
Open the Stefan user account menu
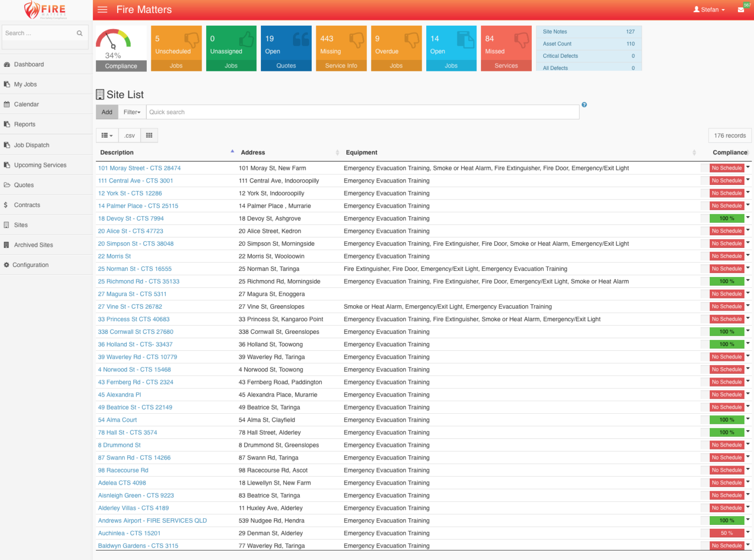(709, 10)
